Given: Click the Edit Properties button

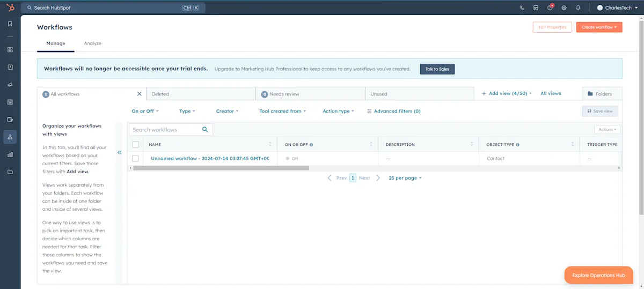Looking at the screenshot, I should pyautogui.click(x=552, y=27).
